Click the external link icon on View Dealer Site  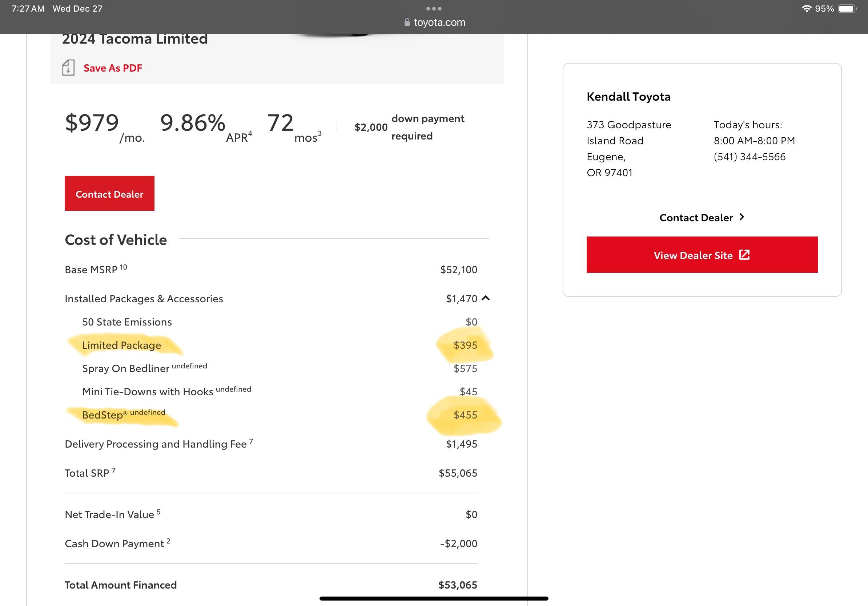744,255
